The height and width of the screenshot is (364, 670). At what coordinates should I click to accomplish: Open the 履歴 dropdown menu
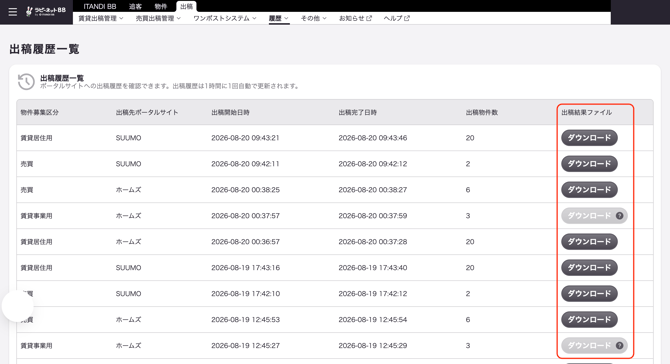279,18
